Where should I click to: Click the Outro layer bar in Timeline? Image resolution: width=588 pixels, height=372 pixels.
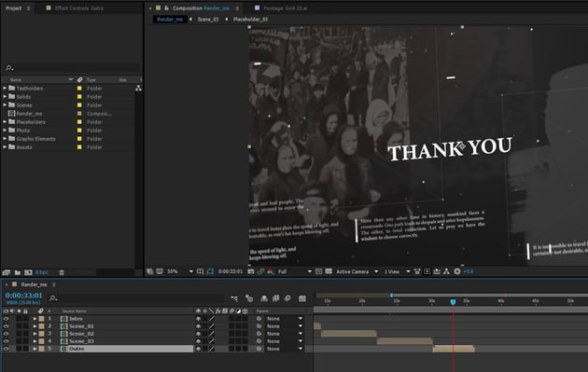tap(454, 349)
